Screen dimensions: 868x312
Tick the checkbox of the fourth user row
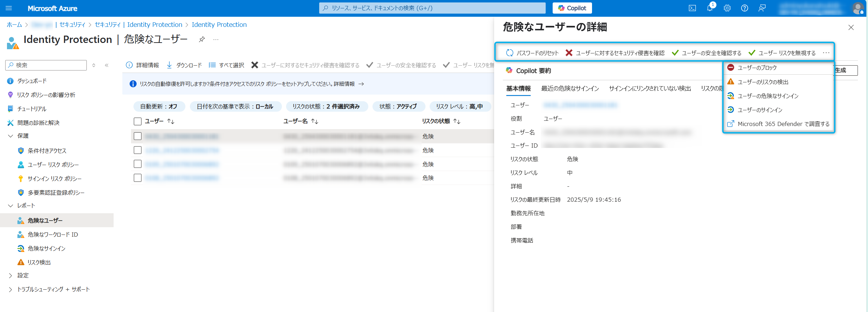coord(138,178)
